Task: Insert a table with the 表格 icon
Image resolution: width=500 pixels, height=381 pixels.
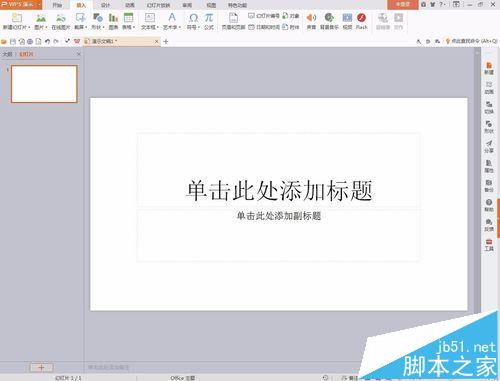Action: tap(128, 17)
